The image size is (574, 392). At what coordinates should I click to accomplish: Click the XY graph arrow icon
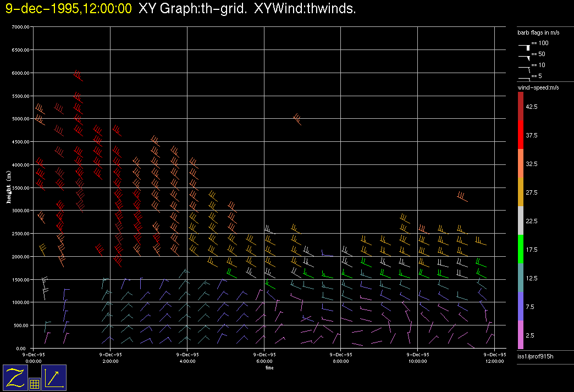54,378
